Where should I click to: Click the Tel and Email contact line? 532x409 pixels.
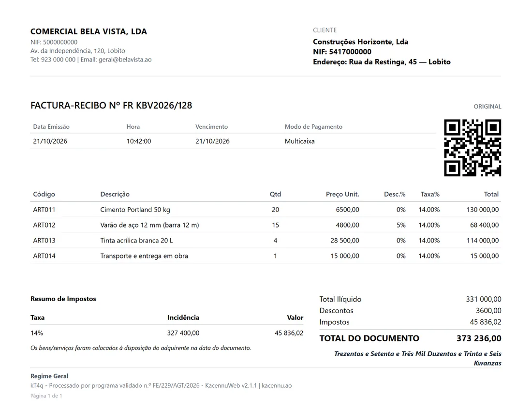click(91, 60)
